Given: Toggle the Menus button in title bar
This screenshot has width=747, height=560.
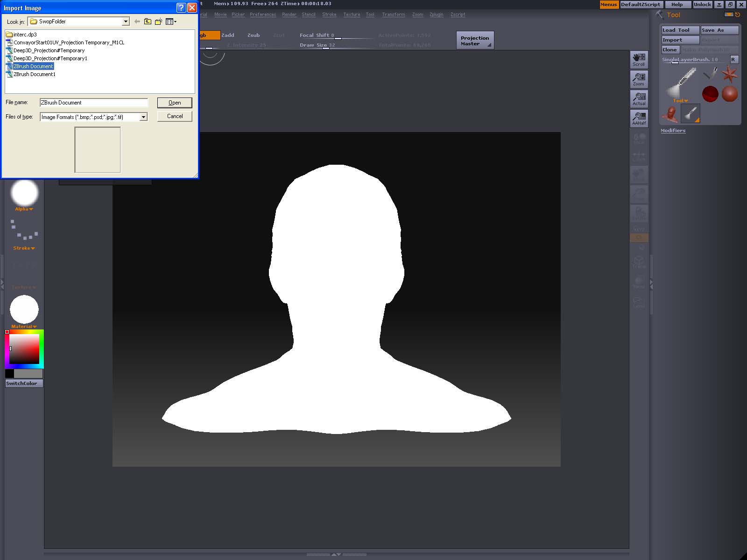Looking at the screenshot, I should pos(608,4).
